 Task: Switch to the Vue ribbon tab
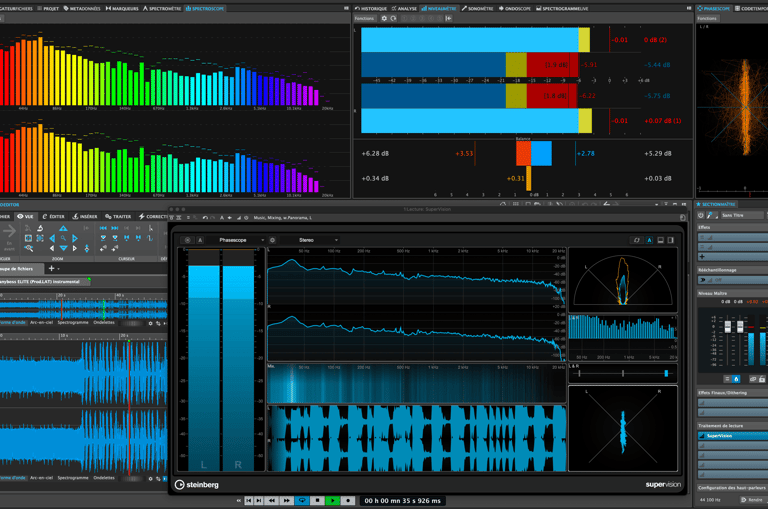(x=25, y=216)
